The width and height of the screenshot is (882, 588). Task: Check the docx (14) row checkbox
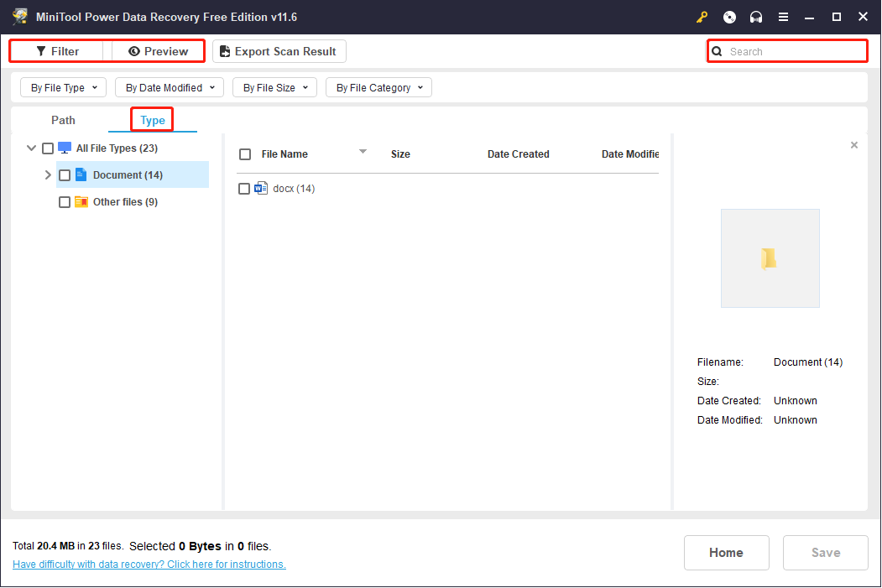click(x=244, y=189)
